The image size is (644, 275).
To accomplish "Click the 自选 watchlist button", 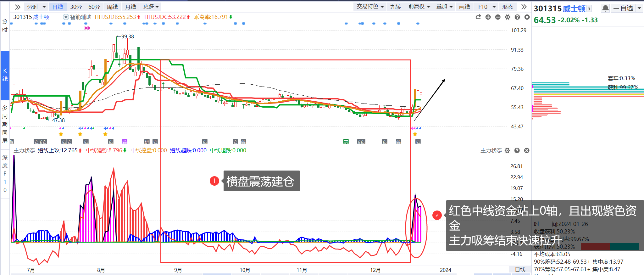I will [623, 8].
